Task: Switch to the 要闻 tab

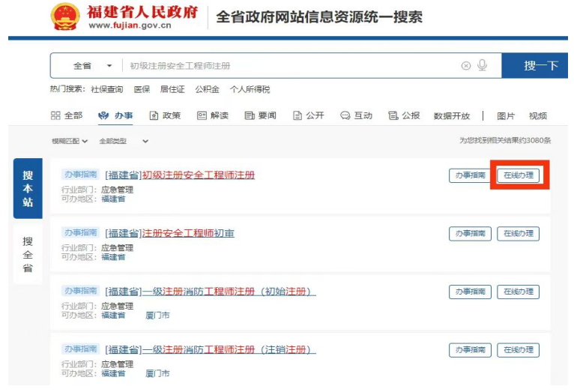Action: (x=260, y=115)
